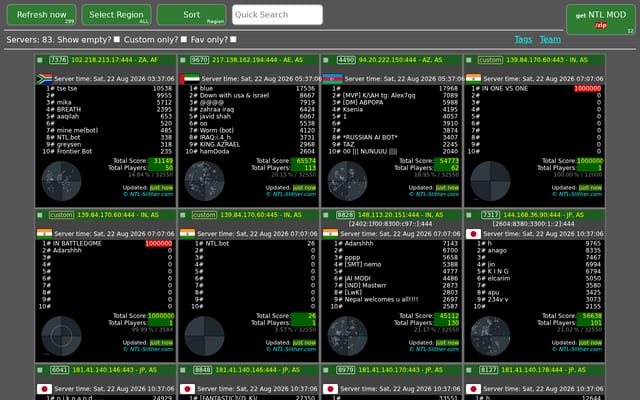The image size is (640, 400).
Task: Select the 9670 server ID badge
Action: (200, 60)
